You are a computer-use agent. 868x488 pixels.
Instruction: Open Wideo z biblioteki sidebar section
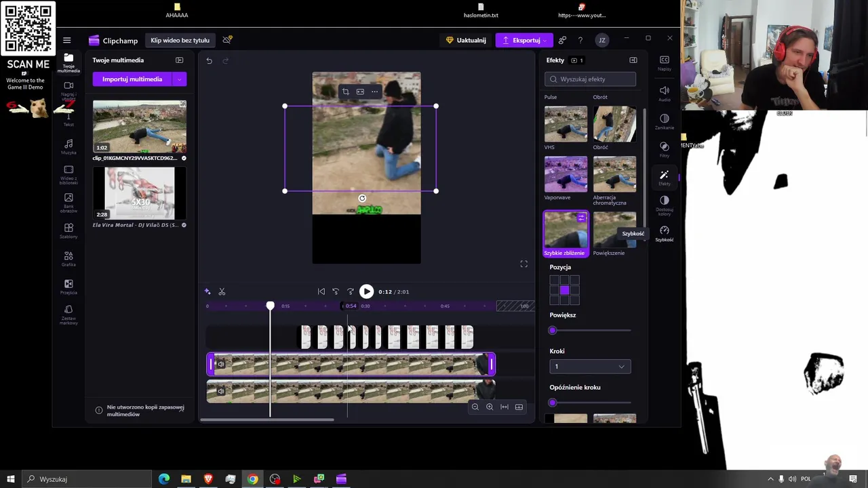click(x=68, y=175)
